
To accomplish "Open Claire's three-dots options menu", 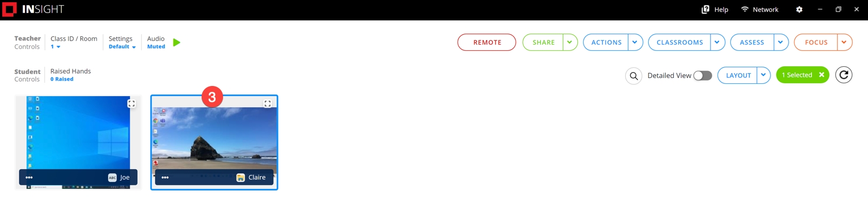I will click(x=165, y=177).
